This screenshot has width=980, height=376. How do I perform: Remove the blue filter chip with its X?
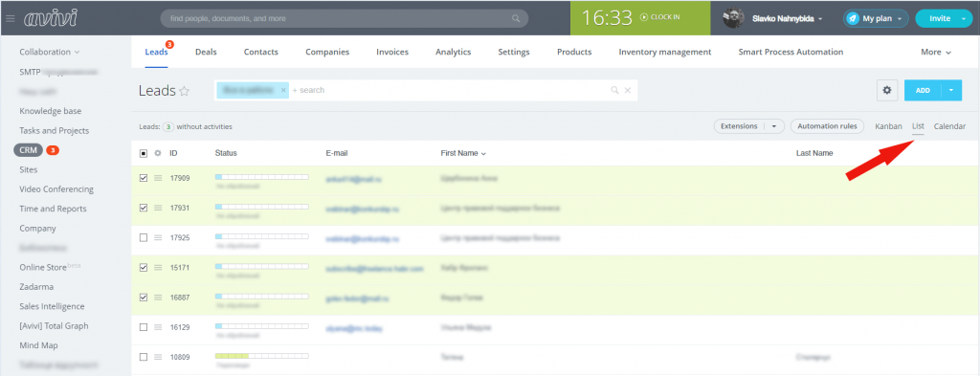pyautogui.click(x=283, y=90)
